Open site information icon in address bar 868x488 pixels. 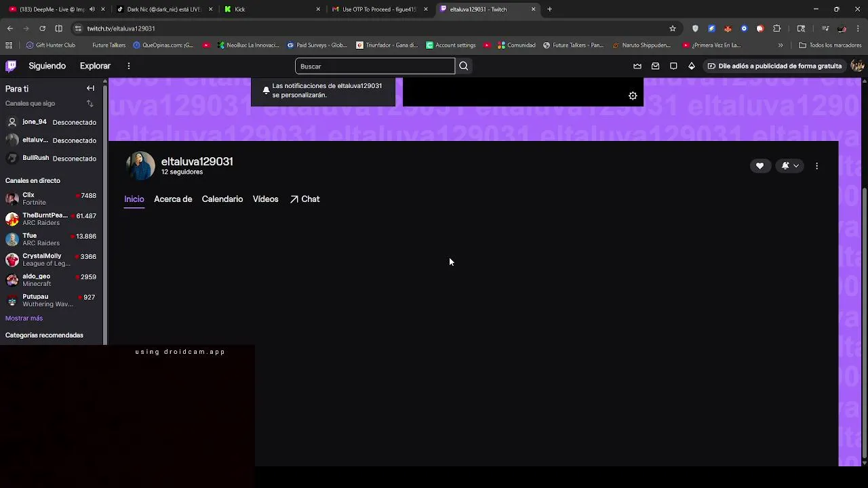click(x=78, y=28)
